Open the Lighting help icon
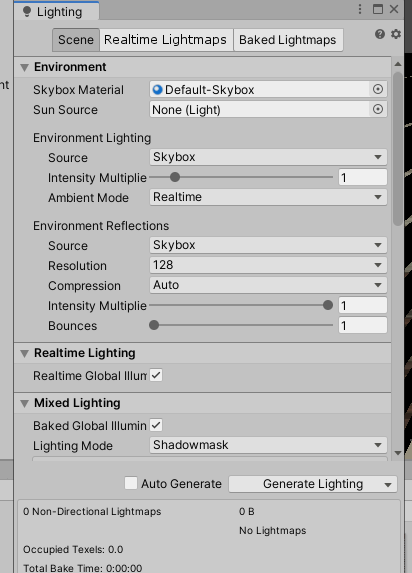The height and width of the screenshot is (573, 412). tap(380, 34)
